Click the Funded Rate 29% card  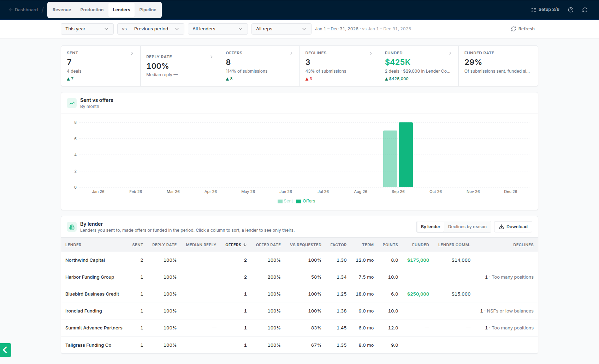498,66
